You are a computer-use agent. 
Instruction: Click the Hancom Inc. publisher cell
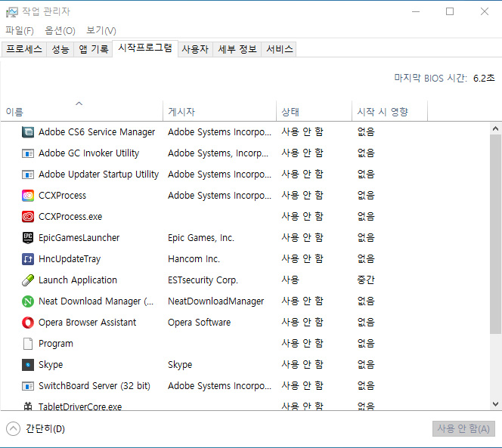point(194,259)
